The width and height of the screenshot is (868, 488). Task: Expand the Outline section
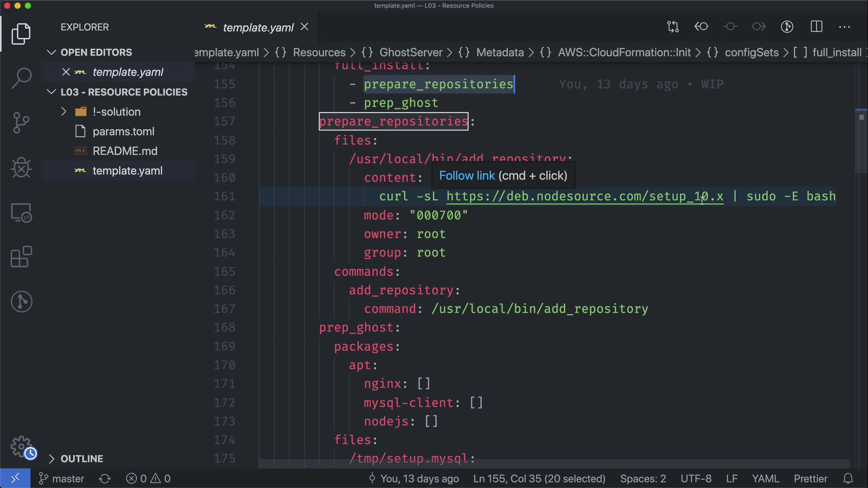click(x=52, y=459)
